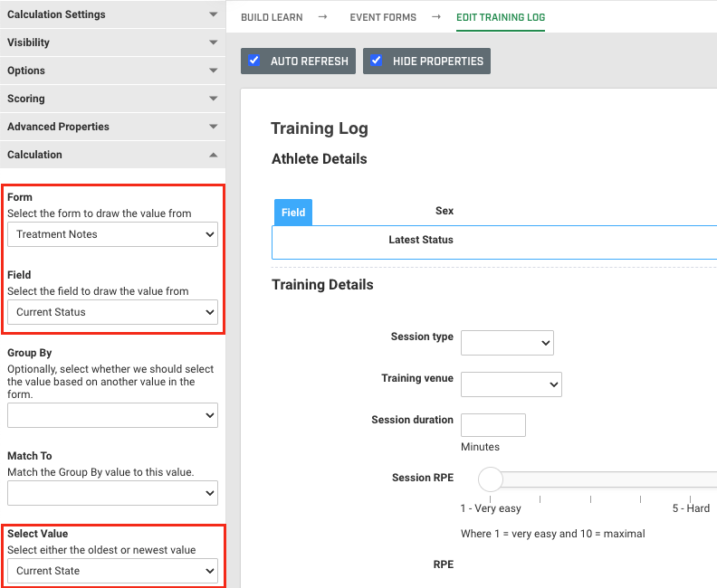Click the arrow icon after Build Learn
This screenshot has height=588, width=717.
(323, 17)
